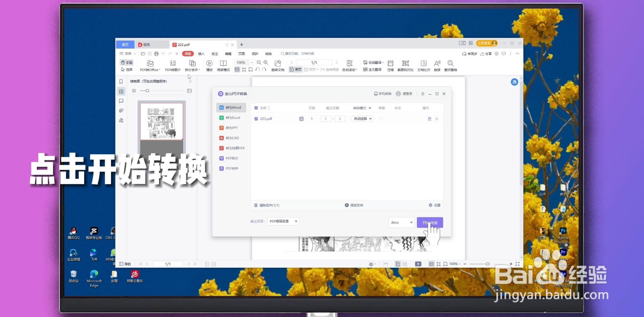Click the 立即登录 login button
644x317 pixels.
click(x=487, y=43)
